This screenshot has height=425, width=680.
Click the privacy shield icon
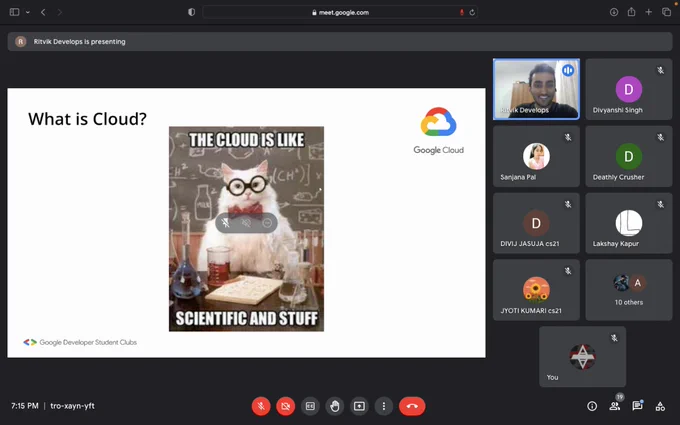(191, 12)
